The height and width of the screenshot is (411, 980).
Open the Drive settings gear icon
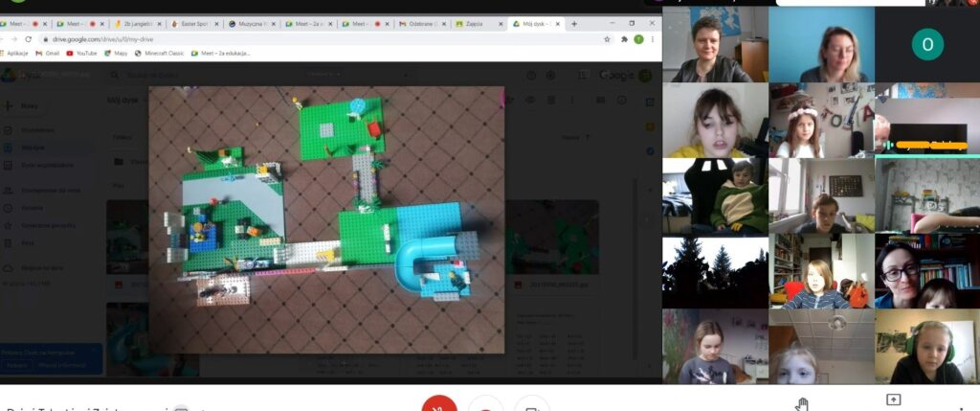(x=550, y=75)
